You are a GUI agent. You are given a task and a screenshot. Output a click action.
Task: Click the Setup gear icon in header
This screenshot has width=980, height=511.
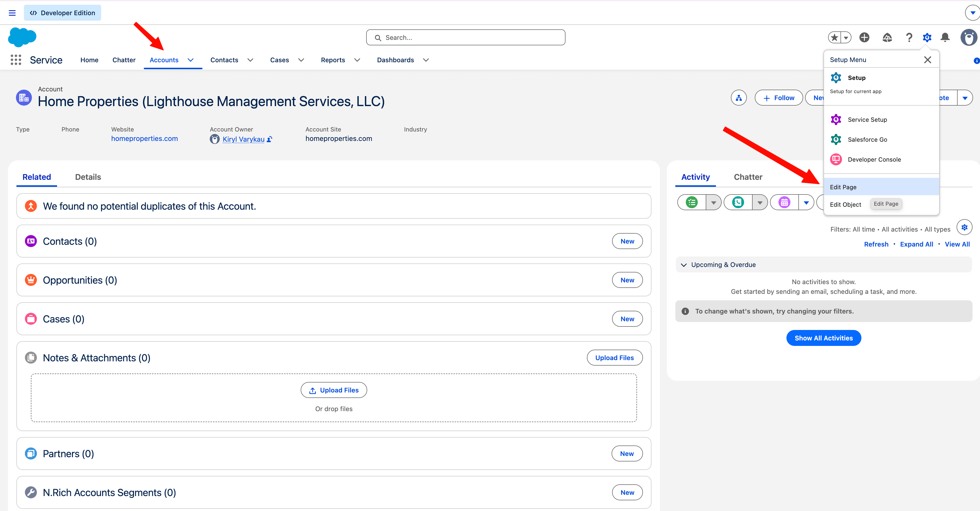tap(927, 37)
